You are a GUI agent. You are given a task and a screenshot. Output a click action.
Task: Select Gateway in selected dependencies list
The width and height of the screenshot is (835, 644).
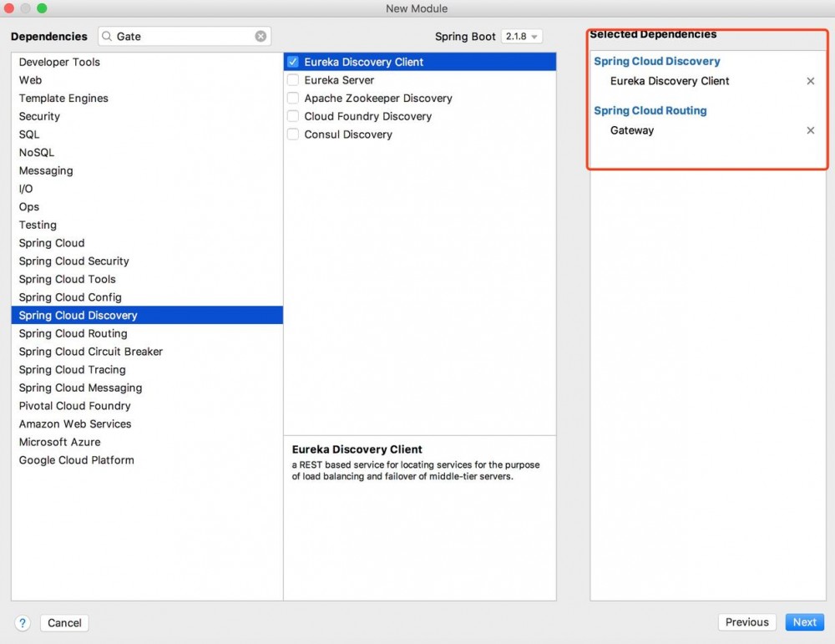pyautogui.click(x=632, y=130)
